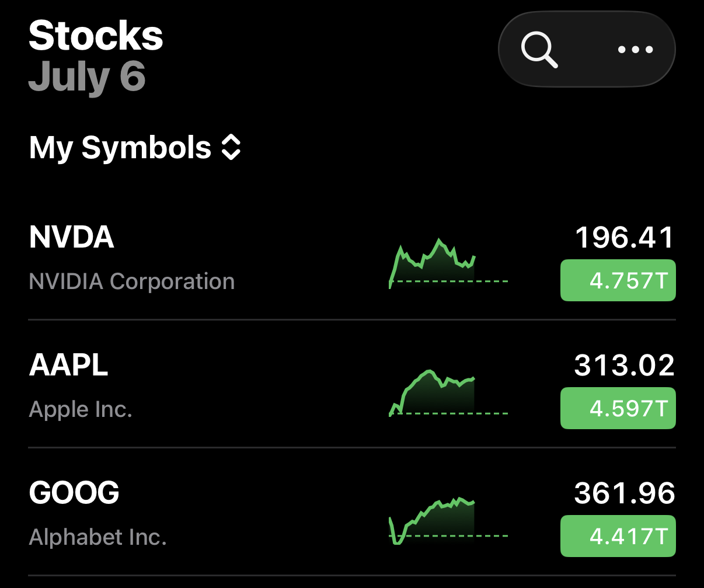This screenshot has height=588, width=704.
Task: Open the three-dot more options menu
Action: click(635, 50)
